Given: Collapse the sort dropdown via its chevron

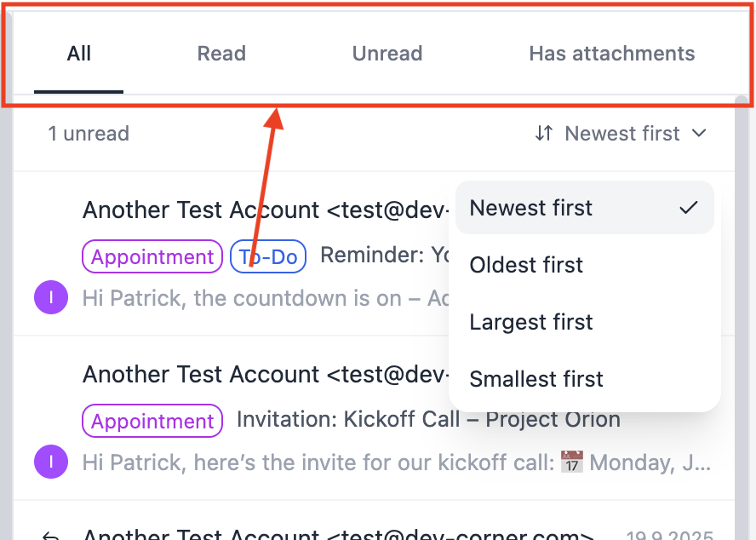Looking at the screenshot, I should pyautogui.click(x=699, y=134).
